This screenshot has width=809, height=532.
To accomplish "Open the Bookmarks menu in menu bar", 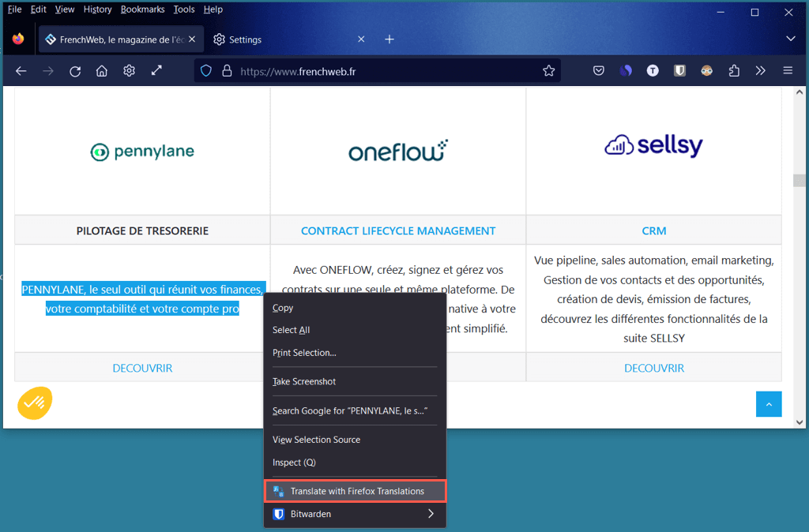I will pyautogui.click(x=142, y=9).
